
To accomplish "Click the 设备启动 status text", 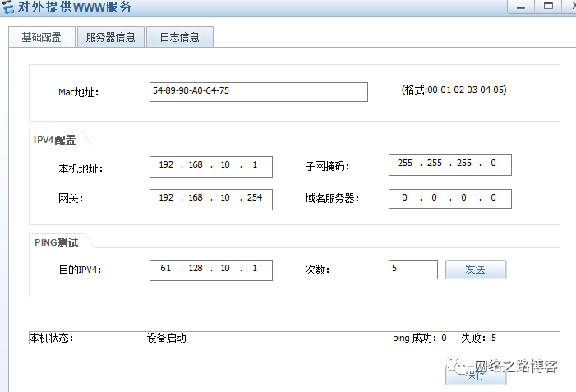I will [167, 338].
